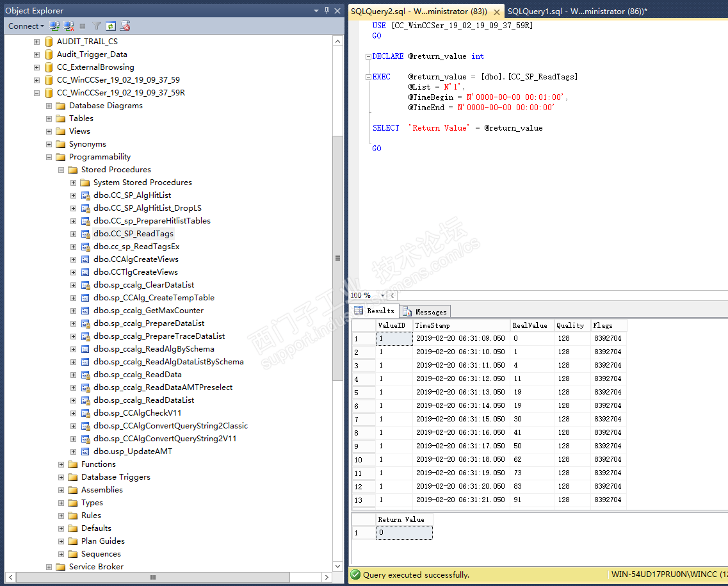
Task: Click the Filter icon in Object Explorer
Action: tap(97, 26)
